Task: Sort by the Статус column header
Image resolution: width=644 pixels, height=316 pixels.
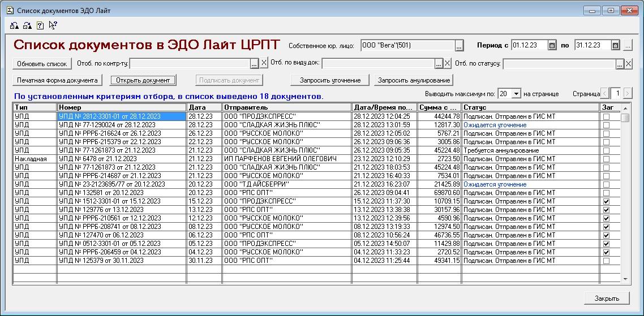Action: (531, 107)
